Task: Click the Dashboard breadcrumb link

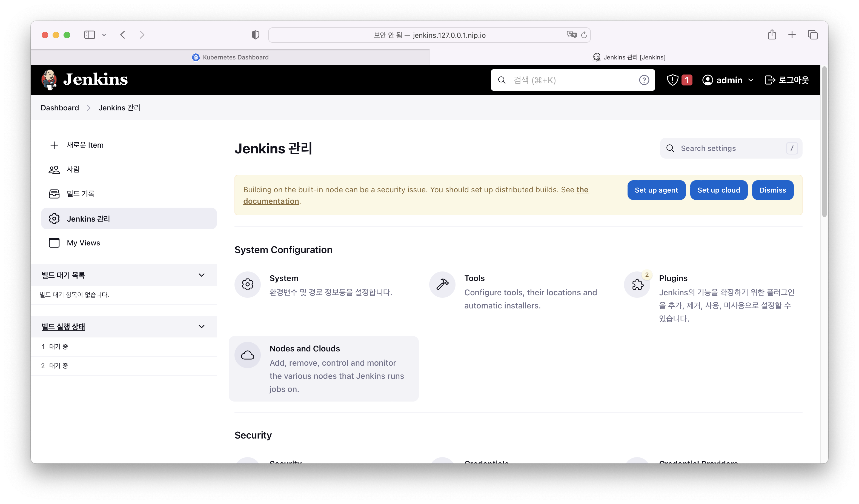Action: 59,107
